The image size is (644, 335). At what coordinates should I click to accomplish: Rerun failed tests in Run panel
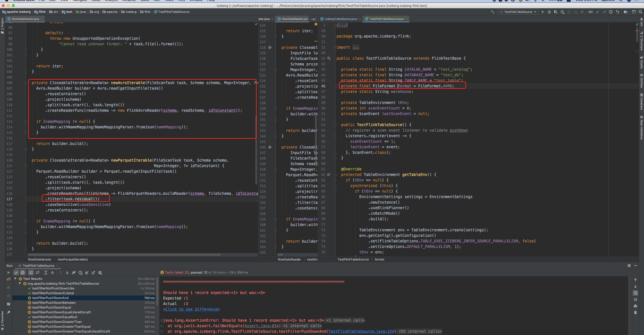9,279
